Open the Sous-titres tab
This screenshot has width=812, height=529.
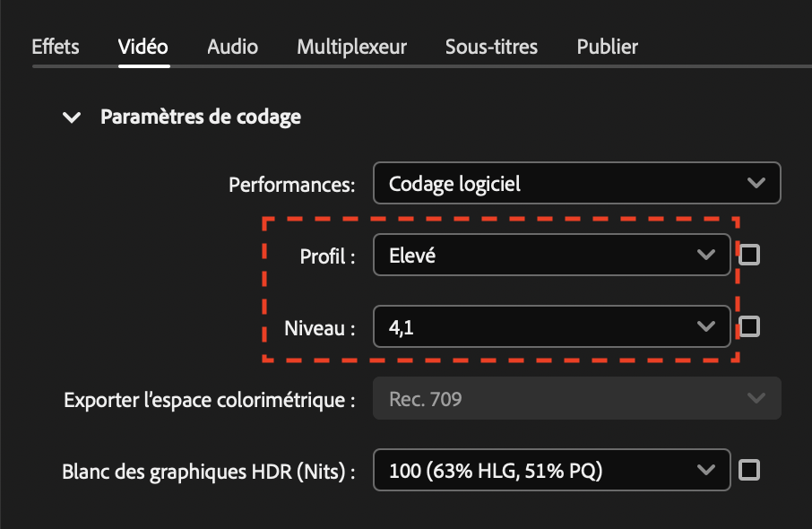(x=491, y=47)
